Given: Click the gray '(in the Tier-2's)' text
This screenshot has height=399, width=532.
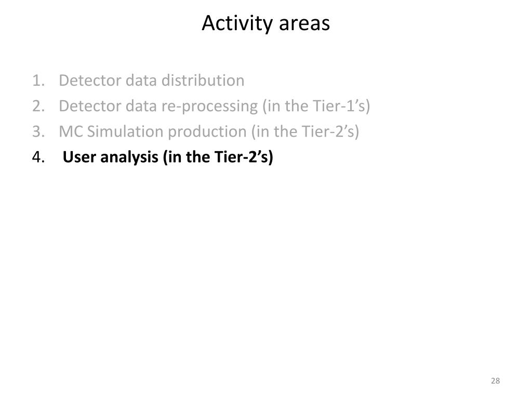Looking at the screenshot, I should [x=305, y=131].
